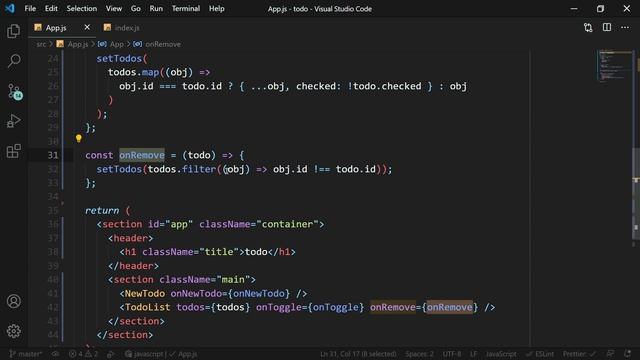Image resolution: width=640 pixels, height=360 pixels.
Task: Click the h1 title tag on line 38
Action: pyautogui.click(x=131, y=252)
